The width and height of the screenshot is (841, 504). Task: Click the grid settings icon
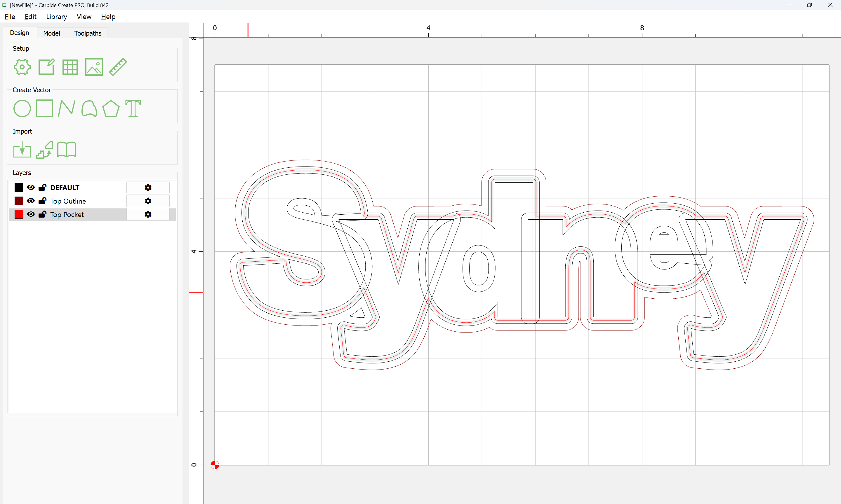point(70,67)
